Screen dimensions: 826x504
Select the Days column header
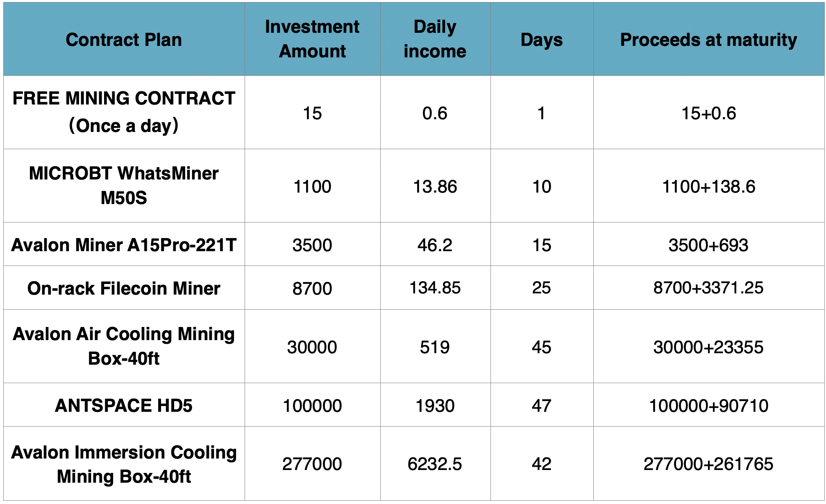tap(541, 40)
